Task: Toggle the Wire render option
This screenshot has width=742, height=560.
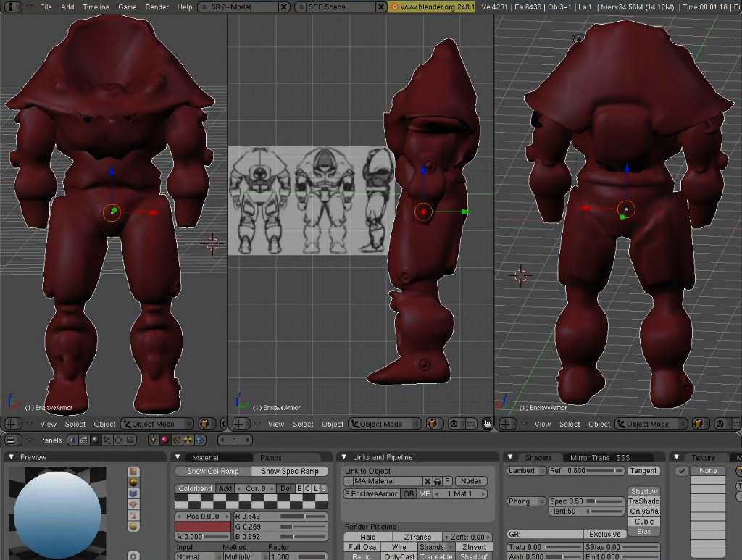Action: (x=399, y=547)
